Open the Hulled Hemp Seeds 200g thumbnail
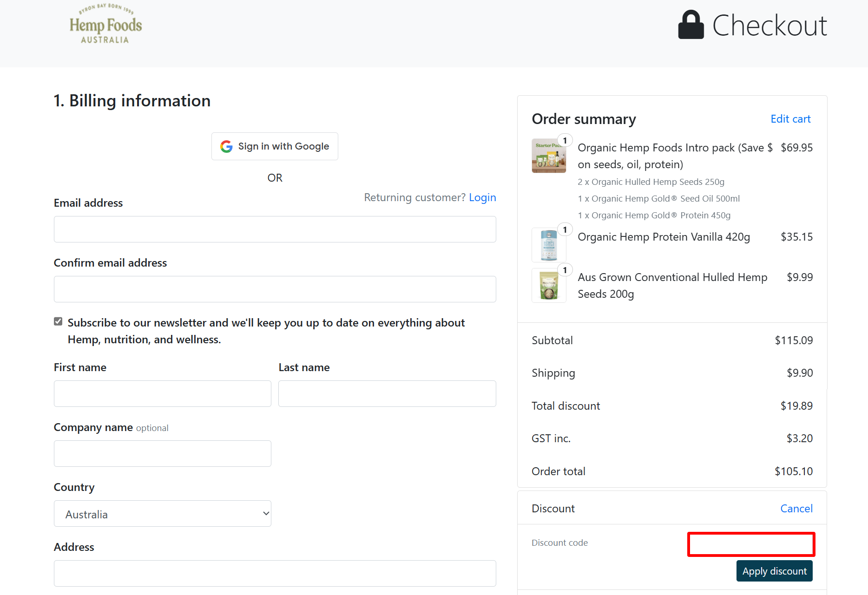Viewport: 868px width, 595px height. pyautogui.click(x=549, y=286)
